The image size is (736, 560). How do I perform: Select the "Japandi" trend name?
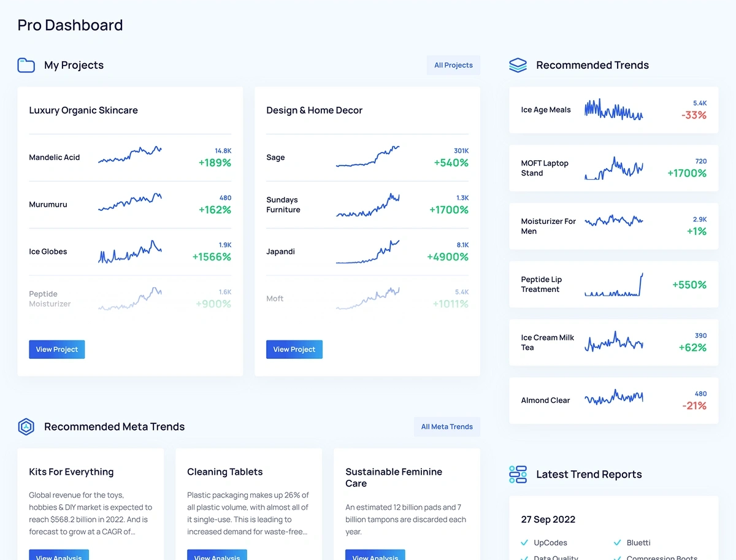tap(280, 251)
